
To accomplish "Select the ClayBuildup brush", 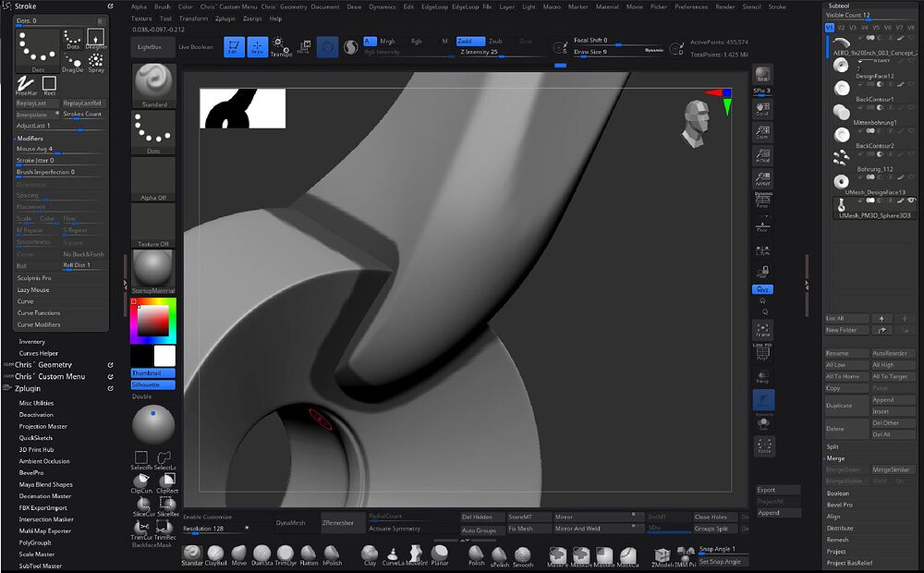I will point(215,555).
